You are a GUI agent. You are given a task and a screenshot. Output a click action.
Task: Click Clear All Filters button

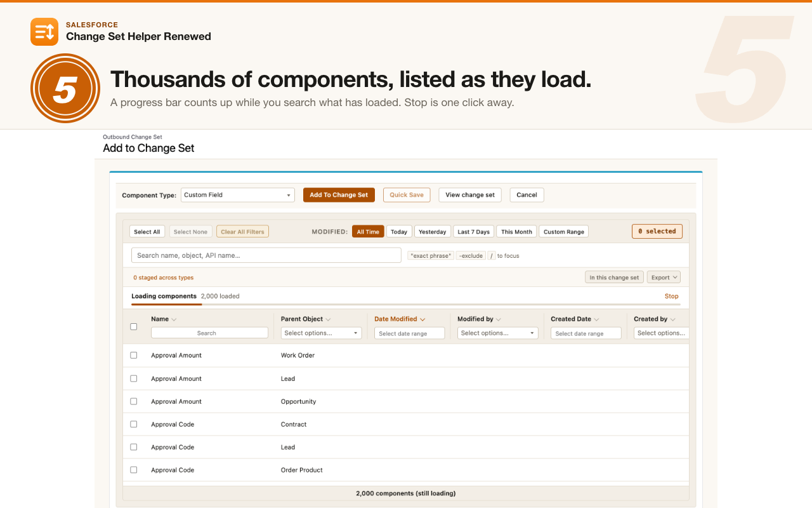tap(242, 232)
